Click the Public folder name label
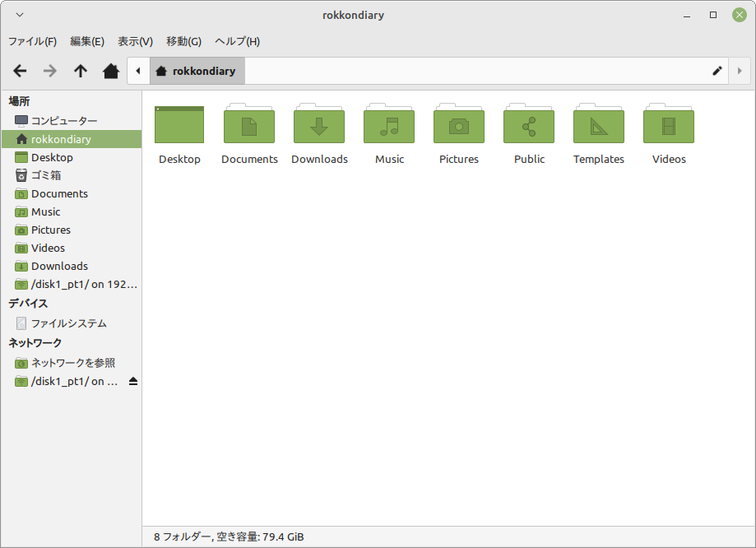The width and height of the screenshot is (756, 548). (529, 159)
